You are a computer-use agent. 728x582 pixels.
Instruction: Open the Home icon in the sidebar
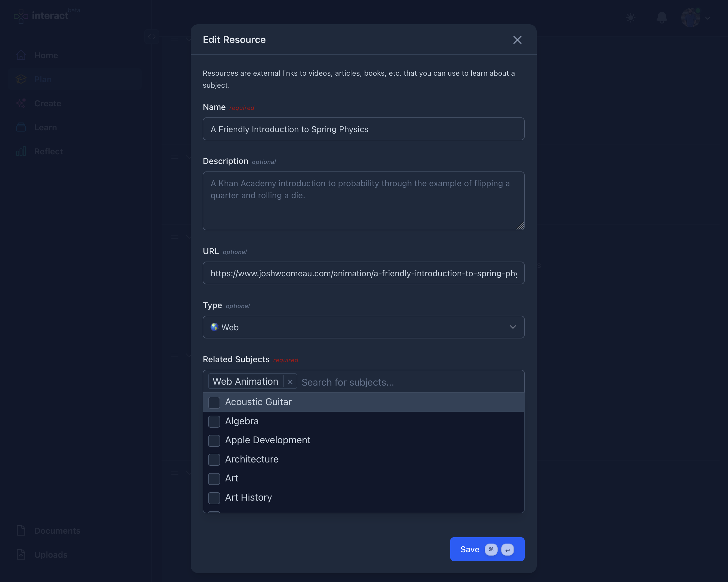(21, 55)
